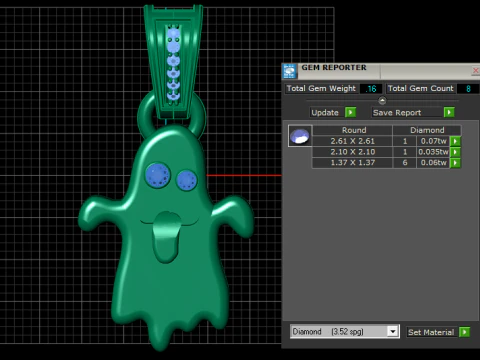
Task: Click the Gem Reporter panel logo icon
Action: pyautogui.click(x=289, y=71)
